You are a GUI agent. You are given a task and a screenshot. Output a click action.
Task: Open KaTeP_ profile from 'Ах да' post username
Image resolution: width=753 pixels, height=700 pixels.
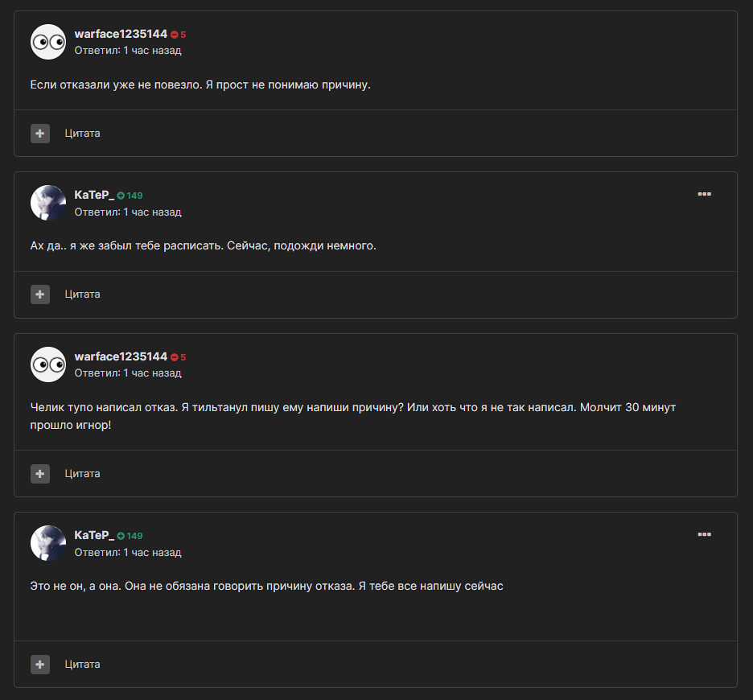click(x=94, y=195)
